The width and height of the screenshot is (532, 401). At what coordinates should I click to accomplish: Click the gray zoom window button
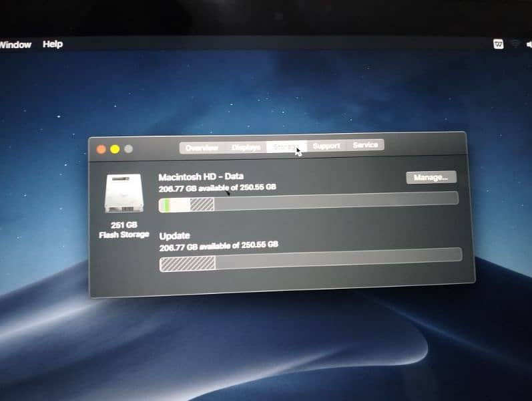tap(129, 149)
